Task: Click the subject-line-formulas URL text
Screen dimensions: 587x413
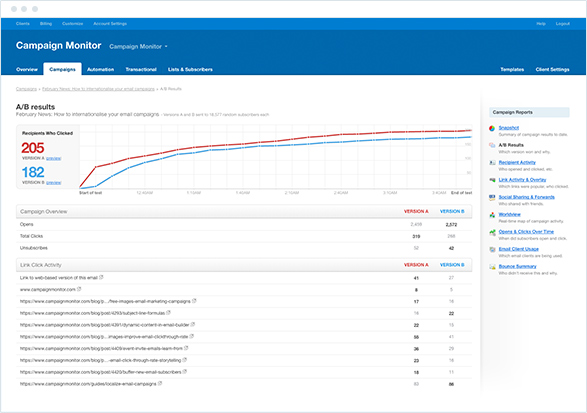Action: [x=92, y=313]
